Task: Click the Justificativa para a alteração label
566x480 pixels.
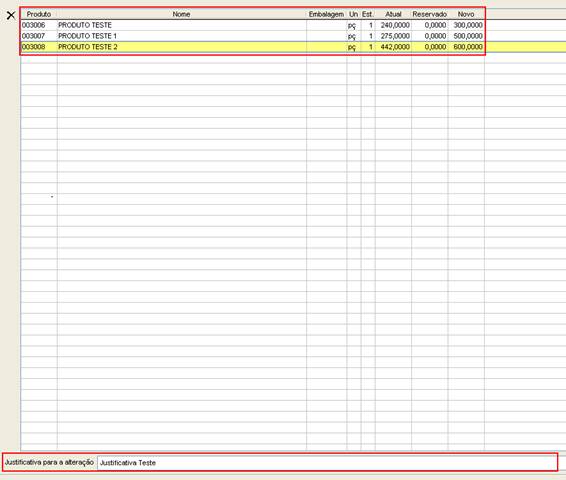Action: pos(49,462)
